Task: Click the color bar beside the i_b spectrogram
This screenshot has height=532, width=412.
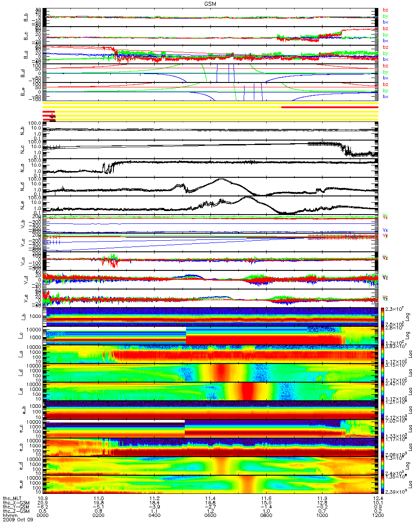Action: pyautogui.click(x=383, y=317)
